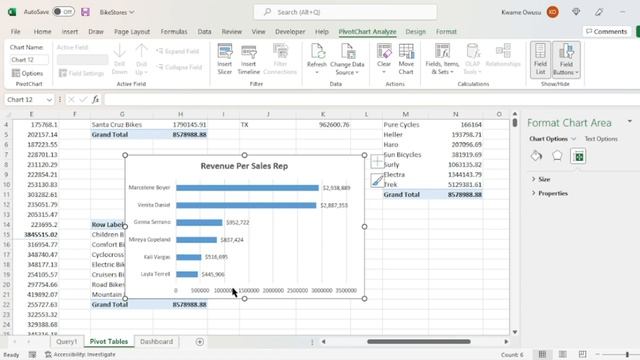The width and height of the screenshot is (640, 360).
Task: Open the Name Box dropdown
Action: point(49,100)
